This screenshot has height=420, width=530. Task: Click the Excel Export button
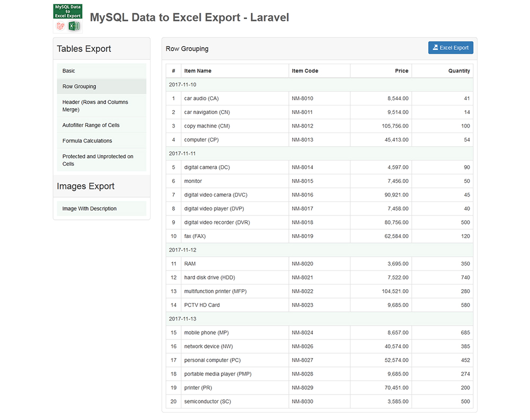point(450,48)
